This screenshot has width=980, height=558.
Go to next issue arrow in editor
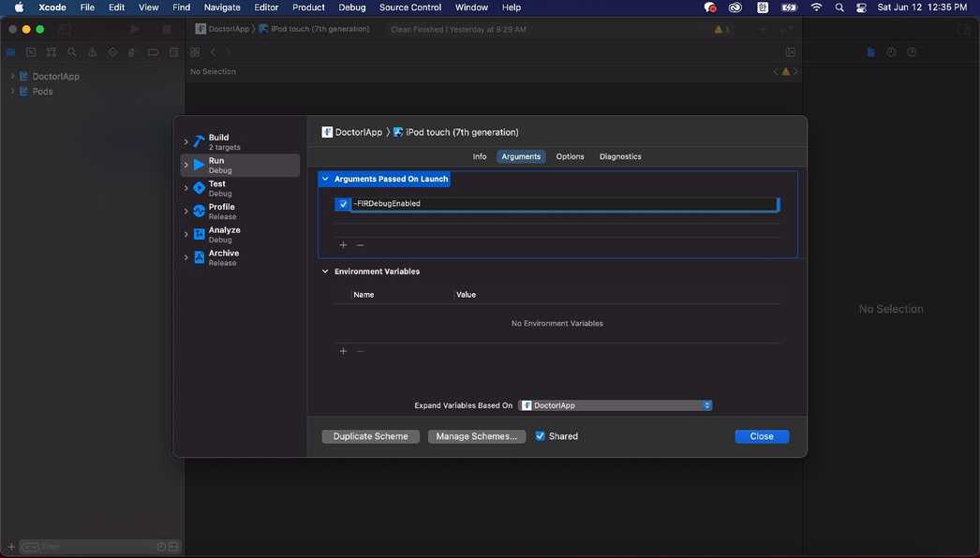pyautogui.click(x=795, y=72)
